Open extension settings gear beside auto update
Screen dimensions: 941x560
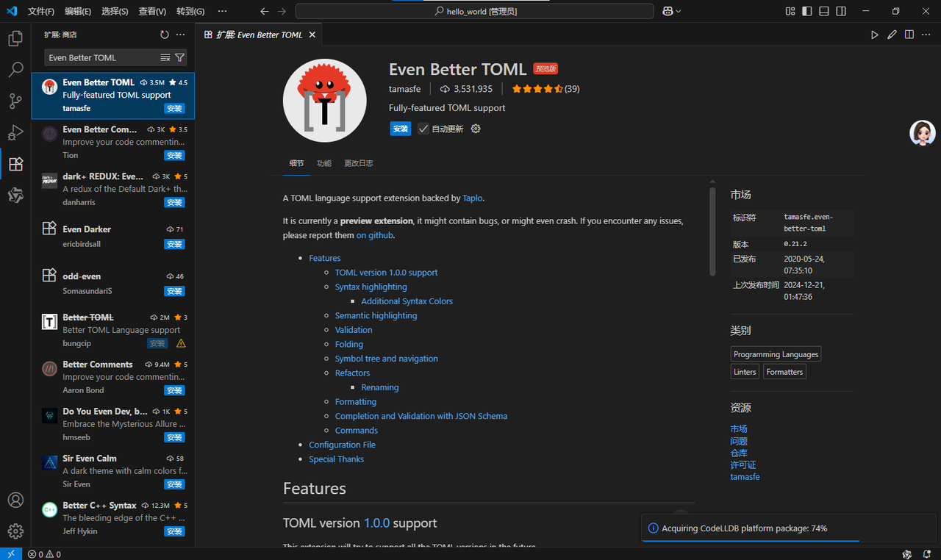click(476, 129)
